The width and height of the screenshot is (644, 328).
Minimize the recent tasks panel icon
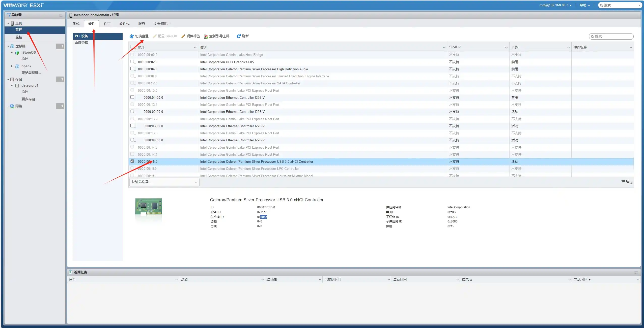pos(636,273)
